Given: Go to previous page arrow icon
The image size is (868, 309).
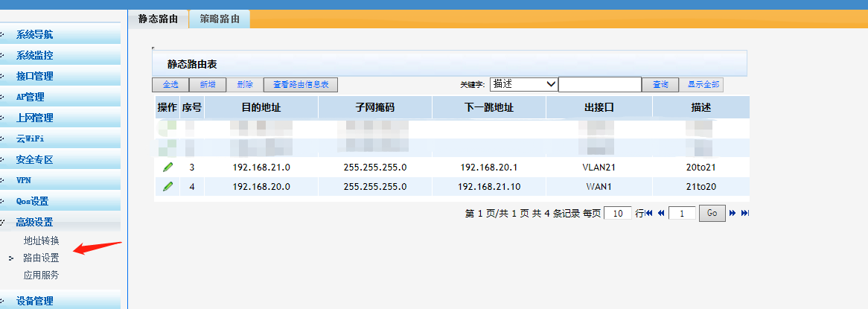Looking at the screenshot, I should pos(660,213).
